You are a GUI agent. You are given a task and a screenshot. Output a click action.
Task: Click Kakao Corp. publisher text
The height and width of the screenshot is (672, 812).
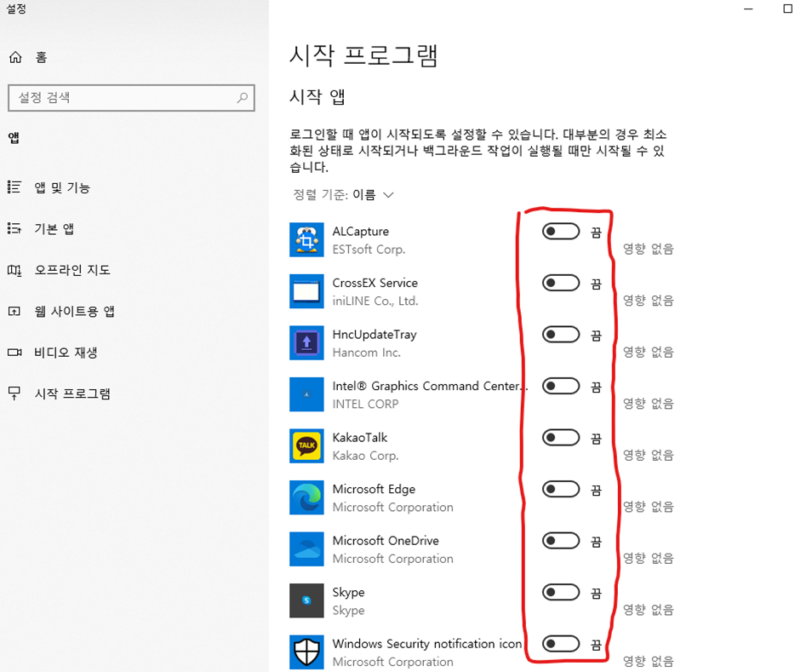tap(366, 456)
